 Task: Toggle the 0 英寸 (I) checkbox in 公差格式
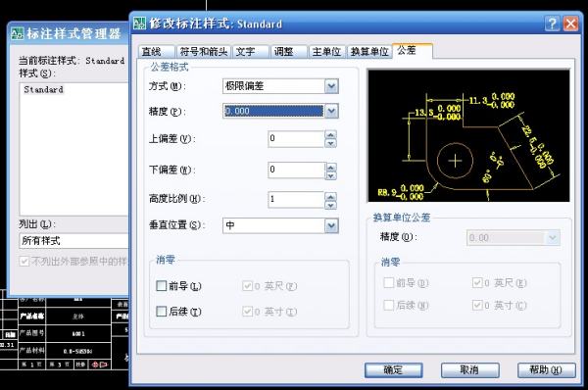coord(247,312)
